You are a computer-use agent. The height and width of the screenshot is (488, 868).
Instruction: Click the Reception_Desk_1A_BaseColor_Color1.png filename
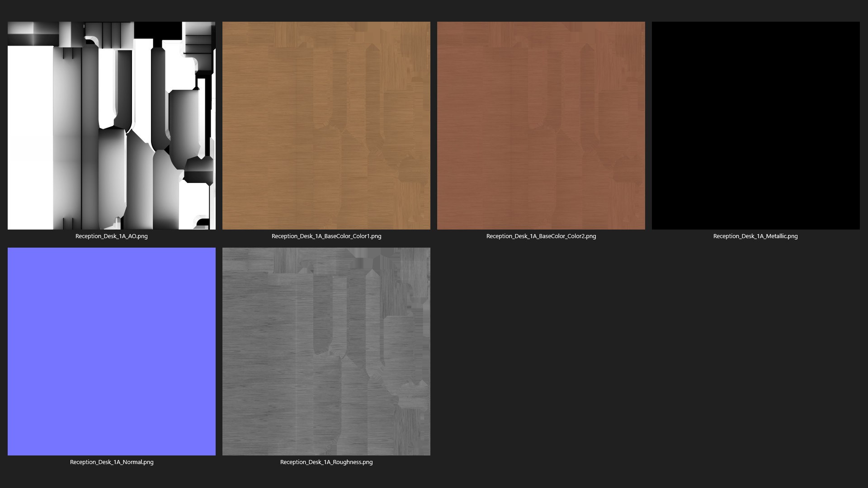point(326,236)
